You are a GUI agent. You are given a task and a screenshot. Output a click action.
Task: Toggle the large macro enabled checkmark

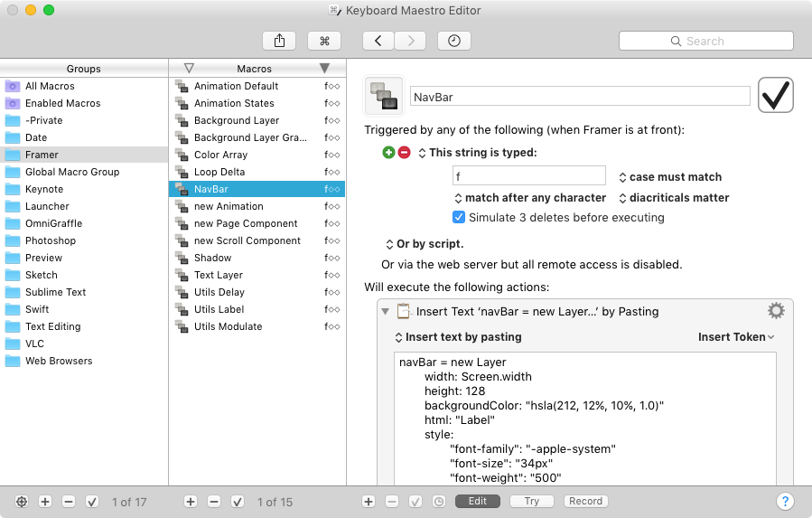tap(775, 95)
